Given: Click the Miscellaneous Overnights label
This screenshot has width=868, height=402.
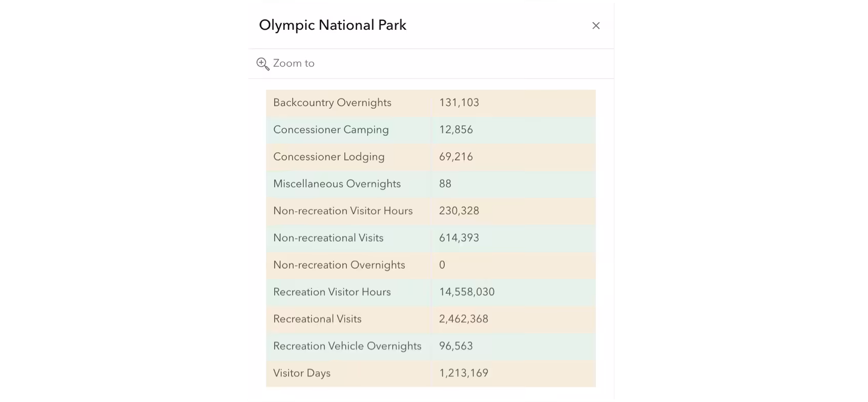Looking at the screenshot, I should [x=337, y=184].
